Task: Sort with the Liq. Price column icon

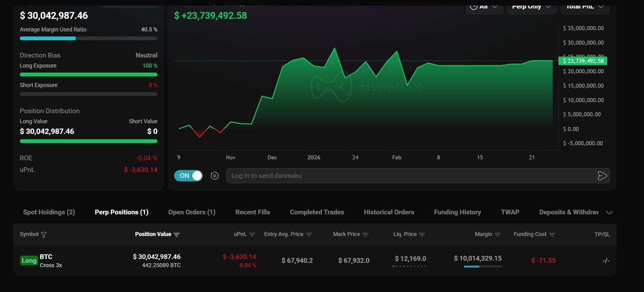Action: coord(422,235)
